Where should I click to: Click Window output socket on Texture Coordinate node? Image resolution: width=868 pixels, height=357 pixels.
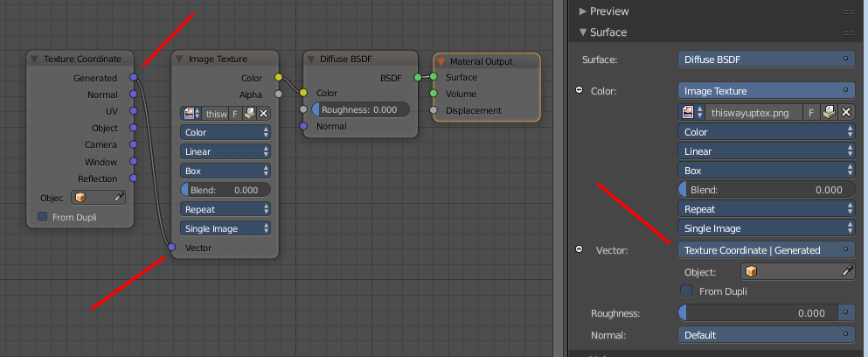(x=134, y=161)
